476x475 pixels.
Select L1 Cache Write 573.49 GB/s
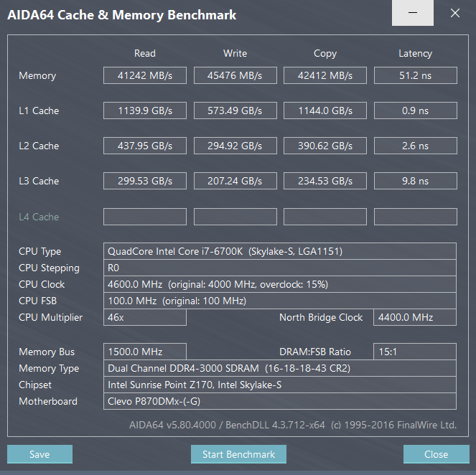pyautogui.click(x=235, y=110)
